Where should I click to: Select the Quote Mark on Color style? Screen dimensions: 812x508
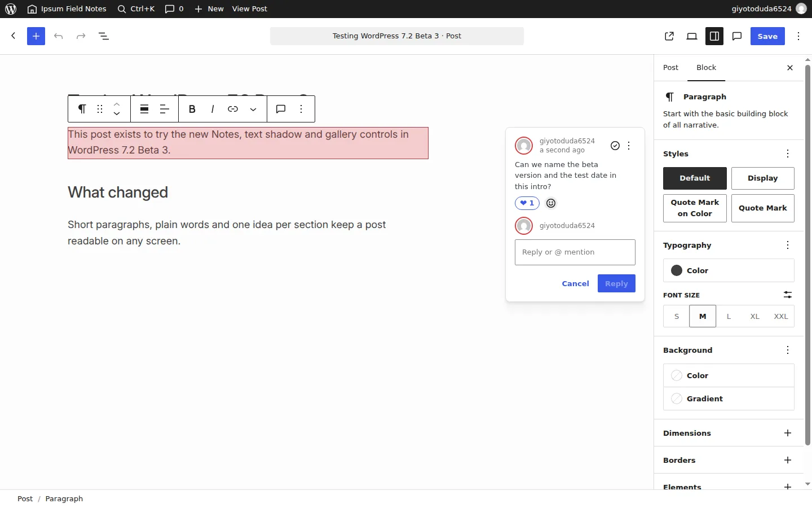coord(695,208)
